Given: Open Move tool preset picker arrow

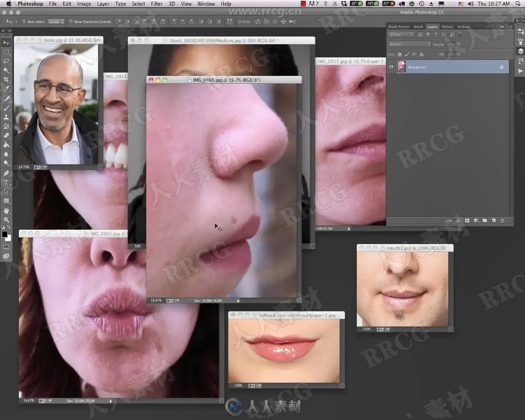Looking at the screenshot, I should (16, 21).
